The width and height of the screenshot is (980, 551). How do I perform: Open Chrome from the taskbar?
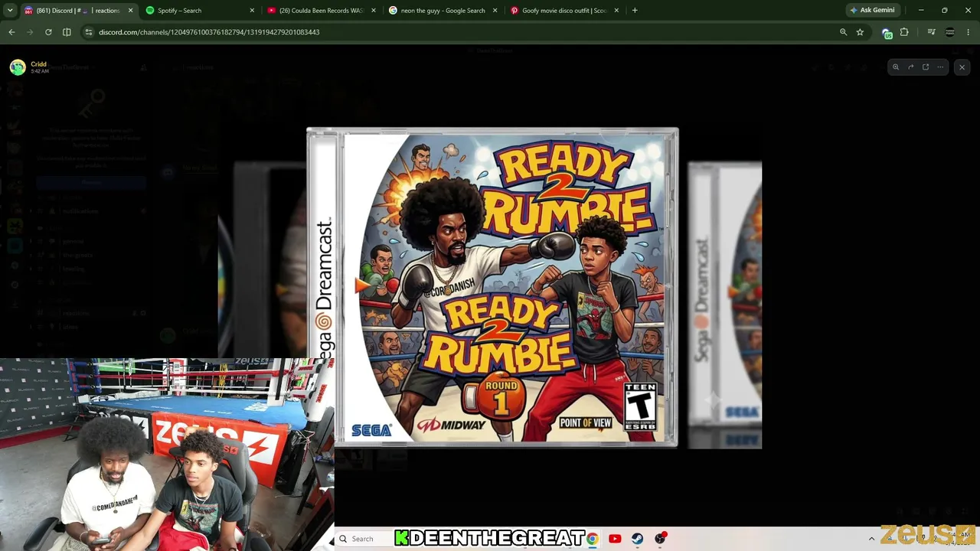pos(592,539)
